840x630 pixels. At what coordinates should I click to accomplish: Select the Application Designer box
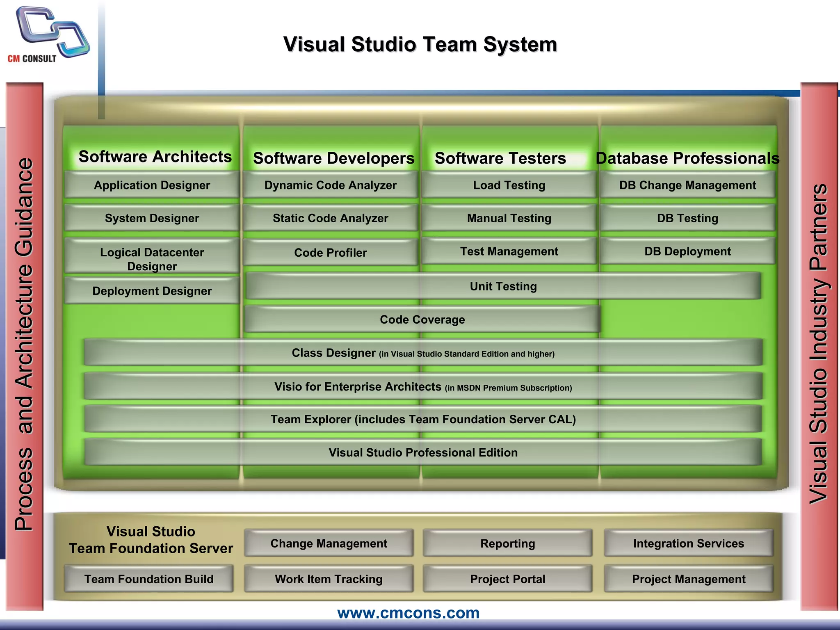point(152,185)
